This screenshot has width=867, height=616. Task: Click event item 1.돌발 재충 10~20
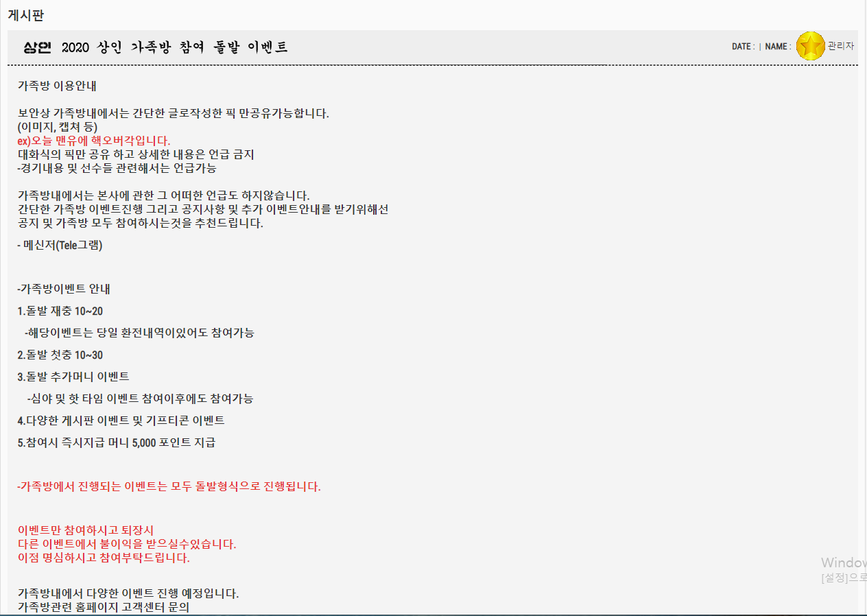60,311
